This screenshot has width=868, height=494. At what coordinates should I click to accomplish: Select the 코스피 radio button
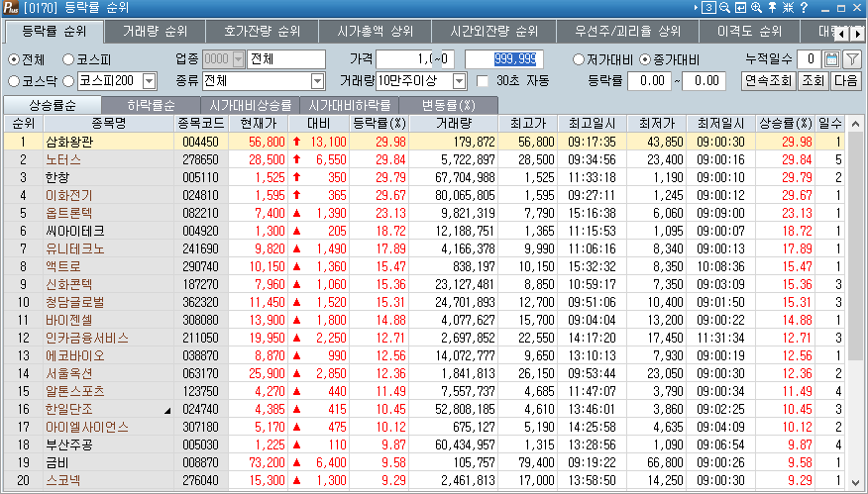[68, 59]
